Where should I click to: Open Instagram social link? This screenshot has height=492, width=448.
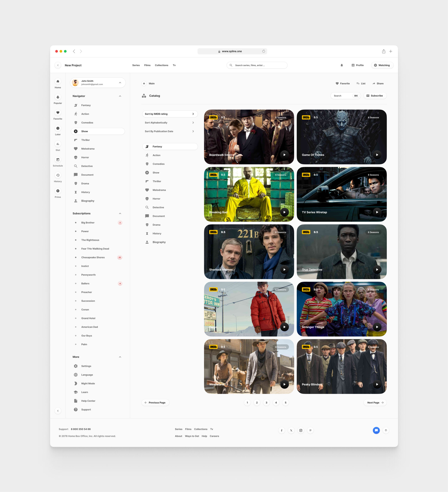(301, 430)
